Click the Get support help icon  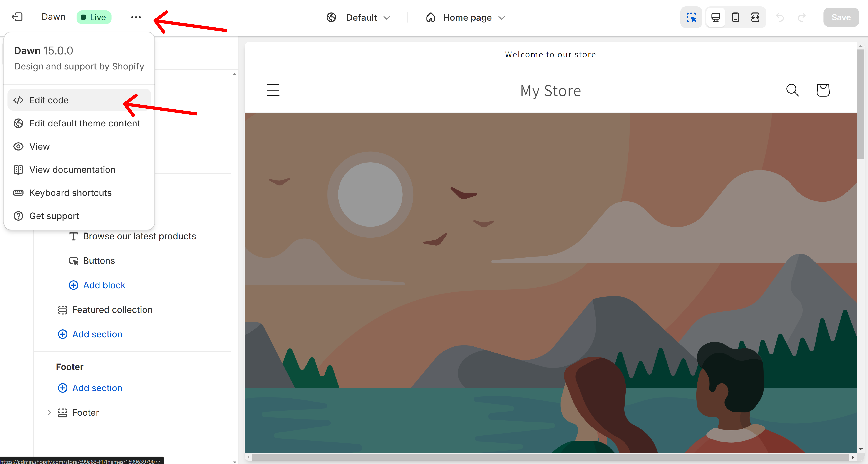click(18, 216)
